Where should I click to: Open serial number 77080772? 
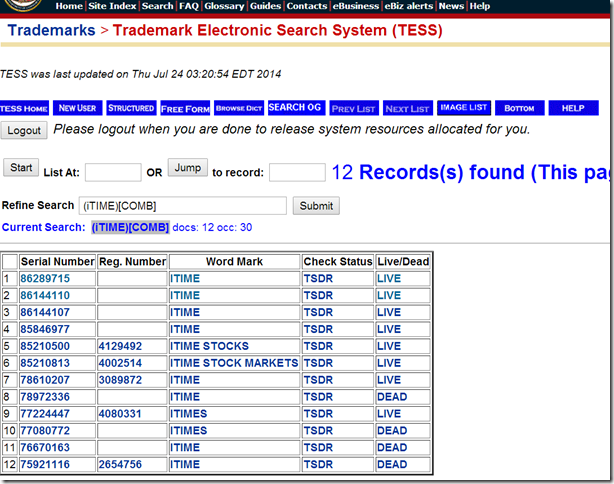45,430
